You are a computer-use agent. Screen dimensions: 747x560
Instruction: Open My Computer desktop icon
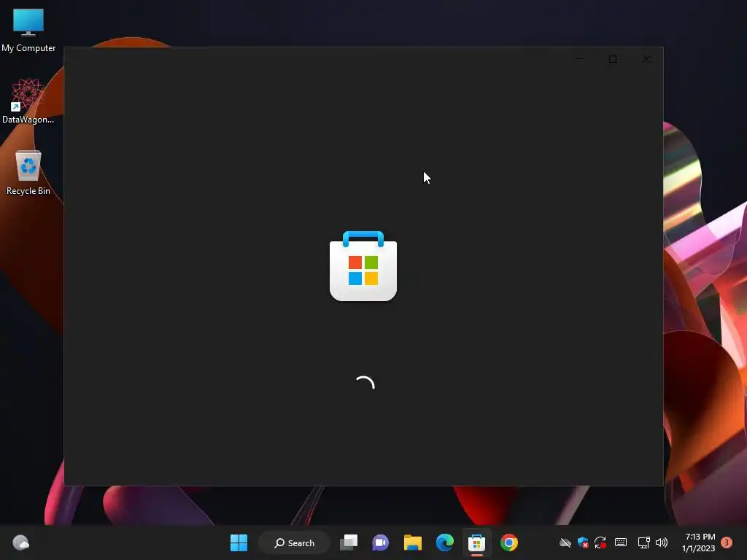[x=28, y=29]
